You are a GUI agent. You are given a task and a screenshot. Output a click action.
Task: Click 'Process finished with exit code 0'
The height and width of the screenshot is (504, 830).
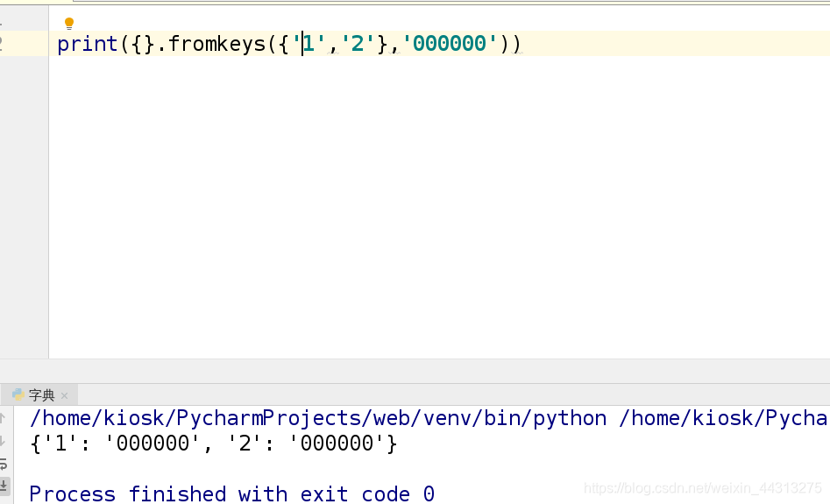(232, 494)
